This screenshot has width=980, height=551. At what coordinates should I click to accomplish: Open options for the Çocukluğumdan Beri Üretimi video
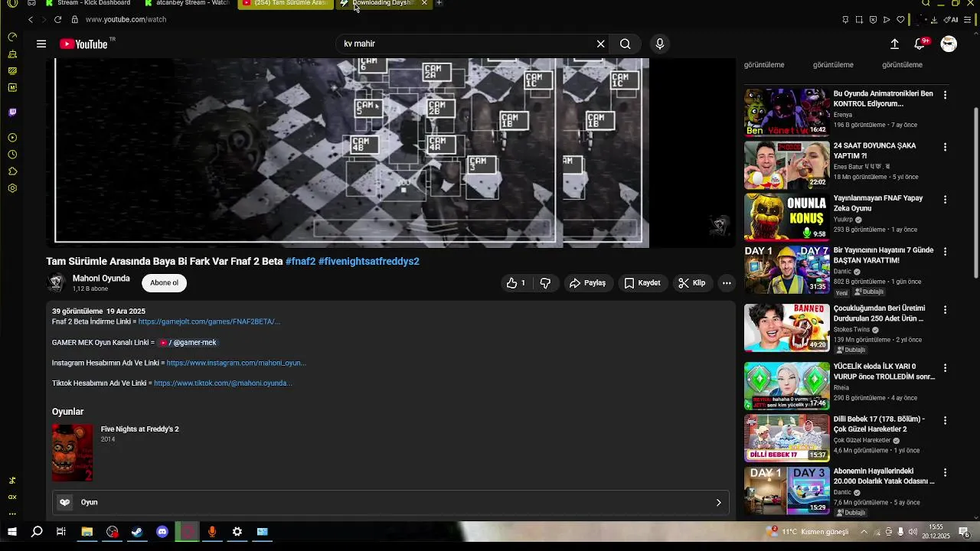[945, 310]
